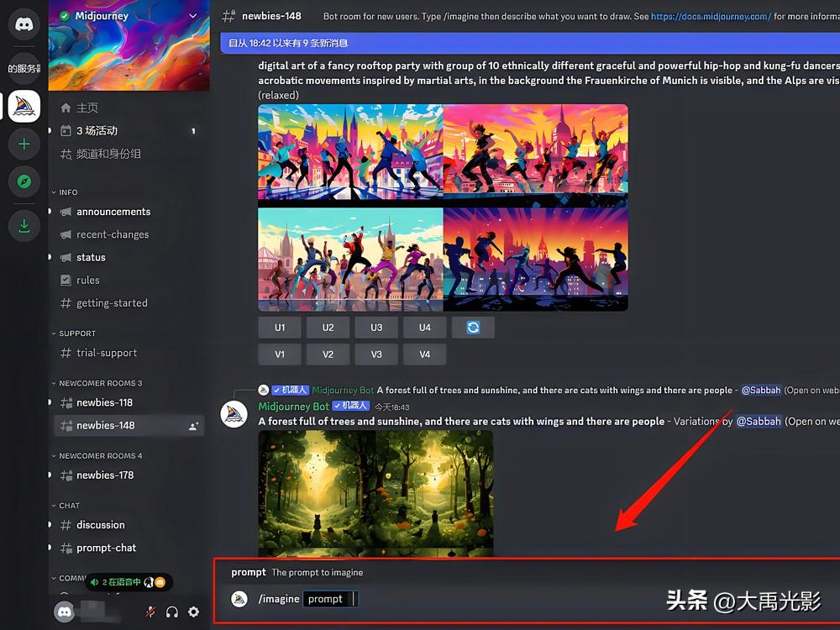Image resolution: width=840 pixels, height=630 pixels.
Task: Click the V2 variation button
Action: click(x=328, y=354)
